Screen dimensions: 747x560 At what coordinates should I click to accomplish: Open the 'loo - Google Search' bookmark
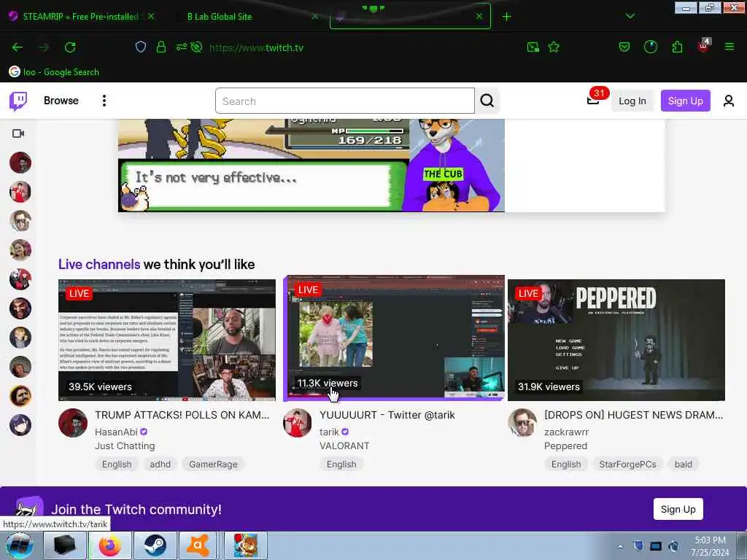click(54, 72)
